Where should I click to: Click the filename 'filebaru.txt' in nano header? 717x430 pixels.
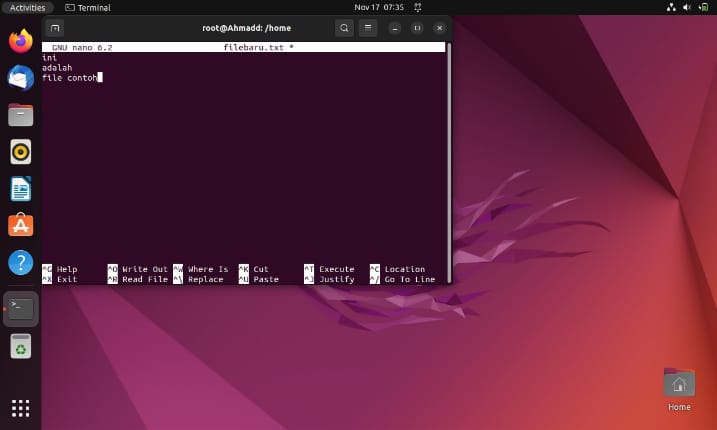[253, 47]
